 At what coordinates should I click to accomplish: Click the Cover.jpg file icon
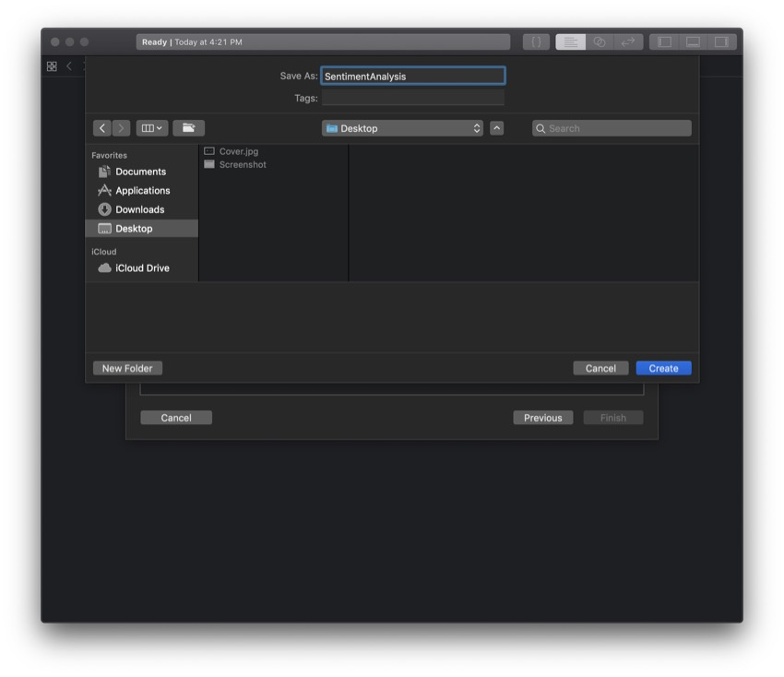(209, 151)
